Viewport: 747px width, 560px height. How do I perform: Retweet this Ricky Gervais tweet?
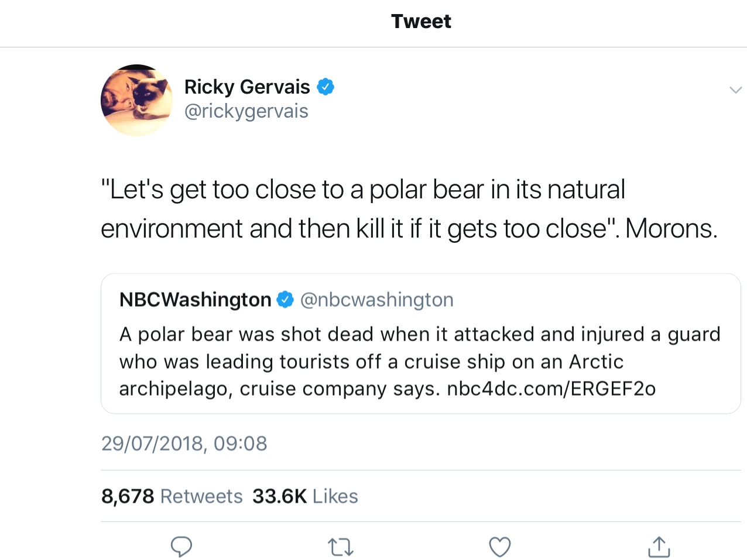pyautogui.click(x=340, y=547)
